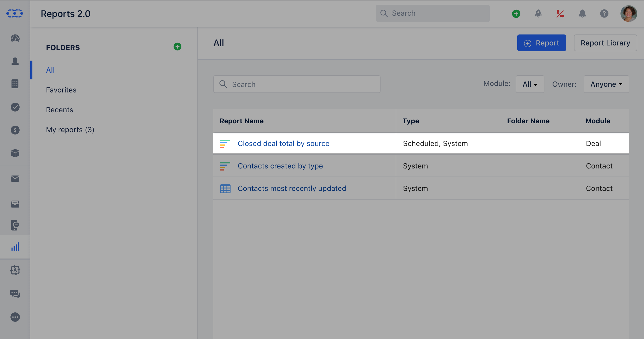Image resolution: width=644 pixels, height=339 pixels.
Task: Click System type in Contacts created row
Action: click(415, 166)
